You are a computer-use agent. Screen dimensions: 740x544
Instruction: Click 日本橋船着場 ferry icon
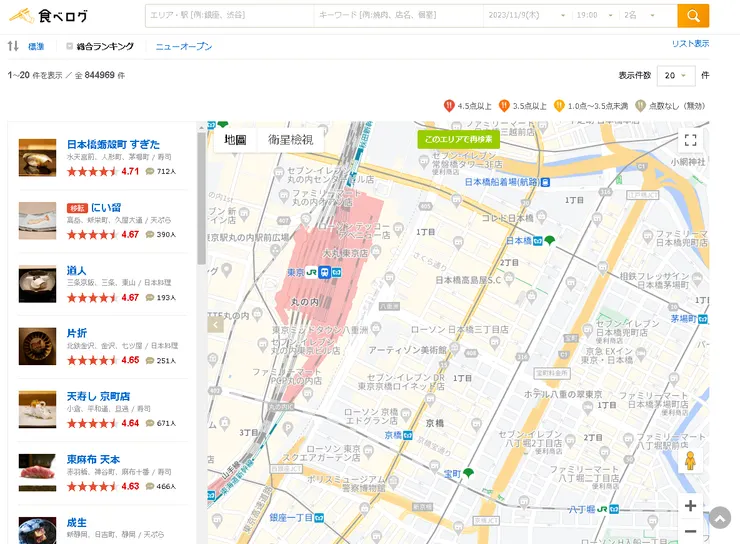[x=545, y=182]
